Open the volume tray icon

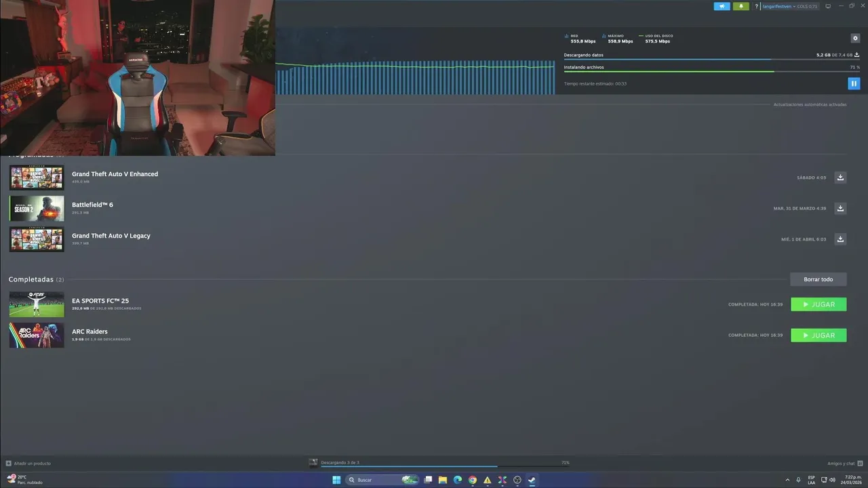point(833,480)
